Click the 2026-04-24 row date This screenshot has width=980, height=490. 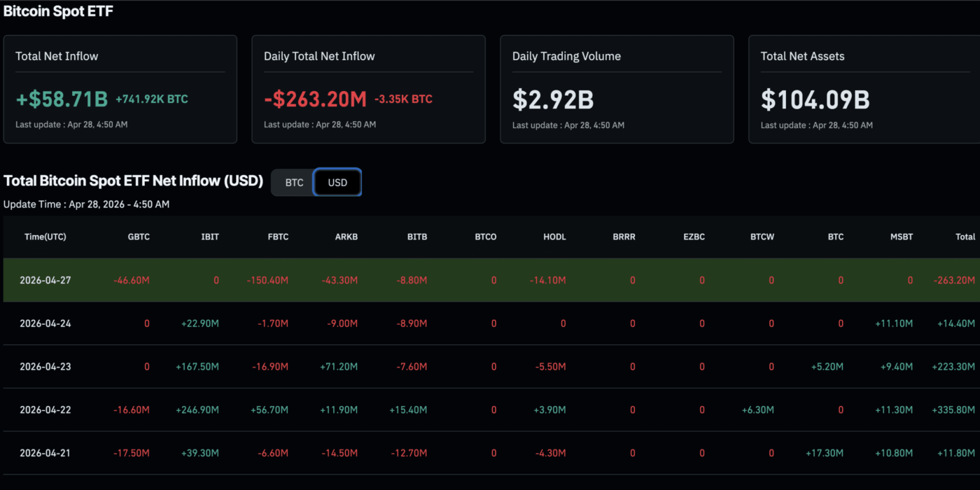[x=45, y=323]
